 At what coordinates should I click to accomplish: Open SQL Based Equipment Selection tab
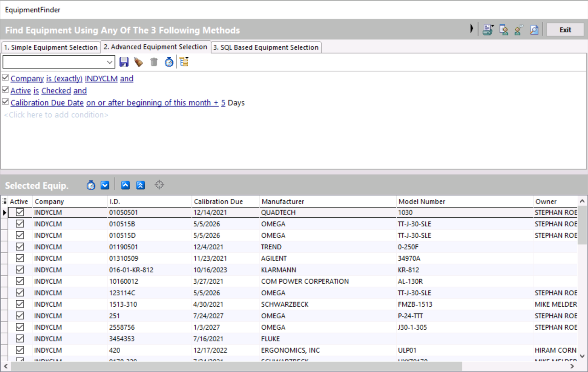(266, 47)
